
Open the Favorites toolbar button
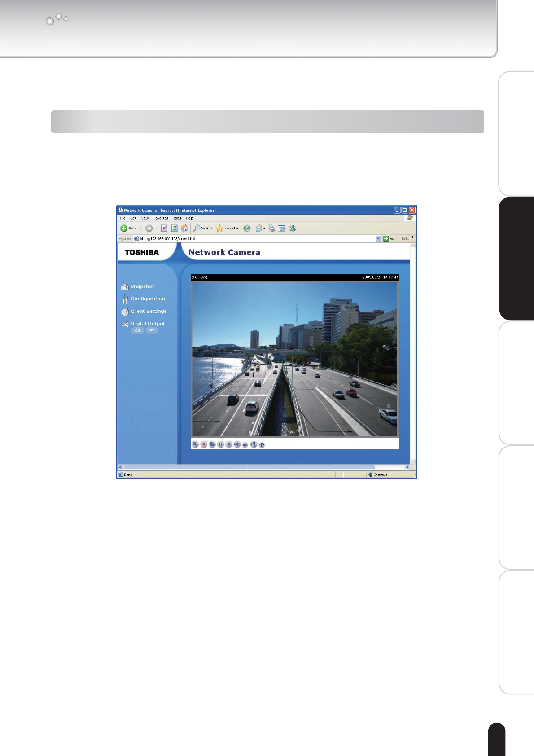click(228, 228)
